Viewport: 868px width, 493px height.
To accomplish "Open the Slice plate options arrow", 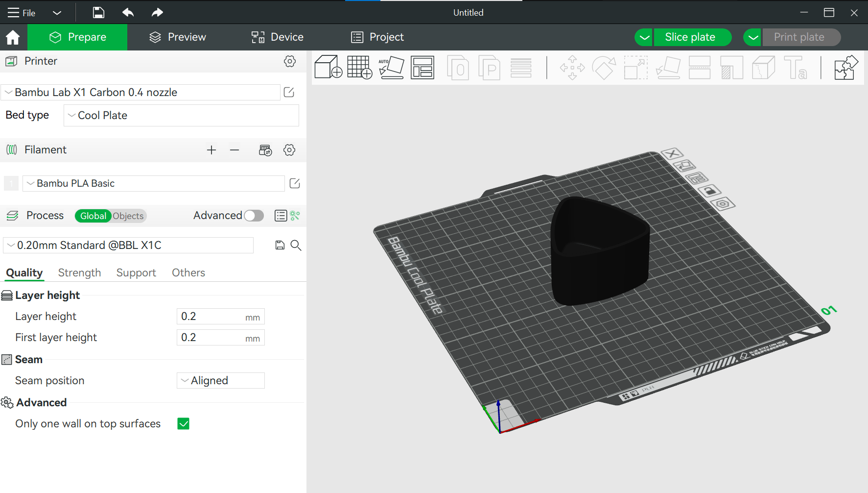I will (x=644, y=37).
